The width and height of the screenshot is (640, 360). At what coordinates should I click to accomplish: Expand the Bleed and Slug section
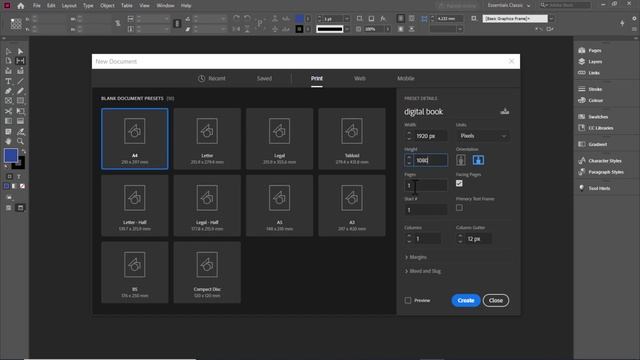point(423,271)
